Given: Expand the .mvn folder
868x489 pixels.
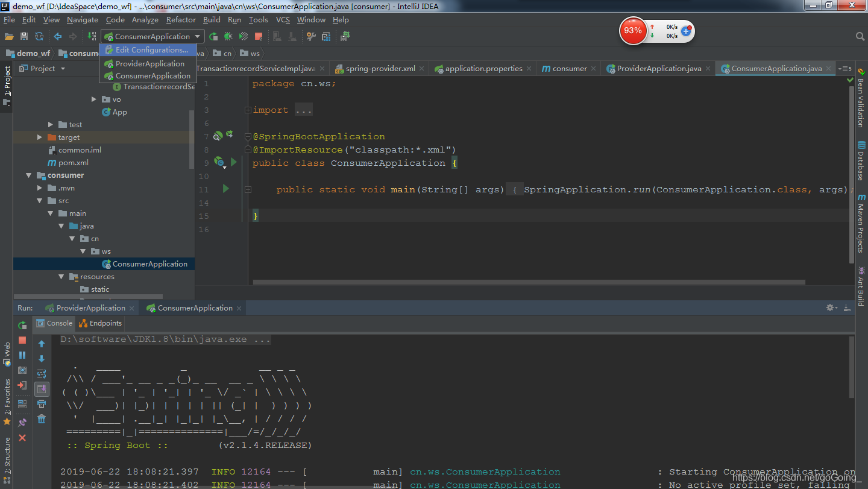Looking at the screenshot, I should (41, 188).
